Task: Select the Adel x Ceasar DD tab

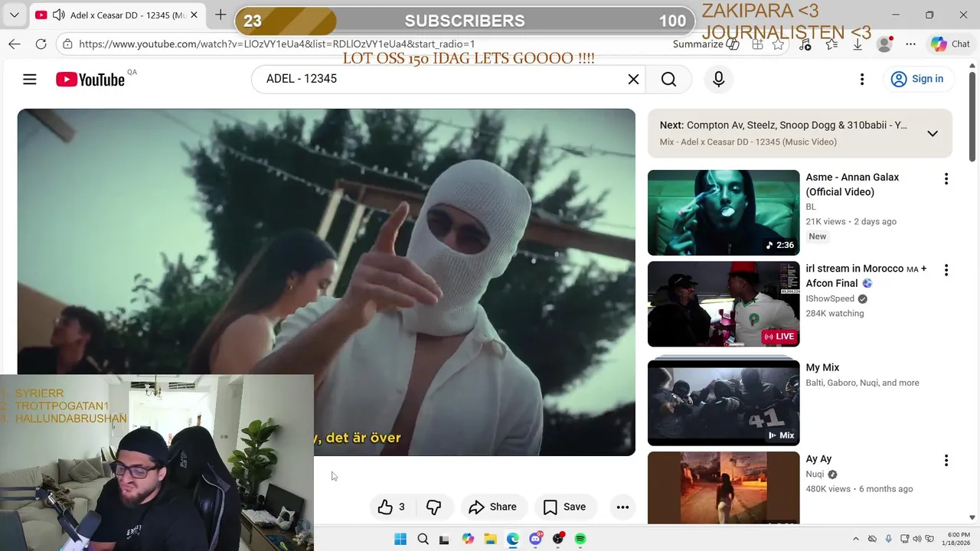Action: coord(118,15)
